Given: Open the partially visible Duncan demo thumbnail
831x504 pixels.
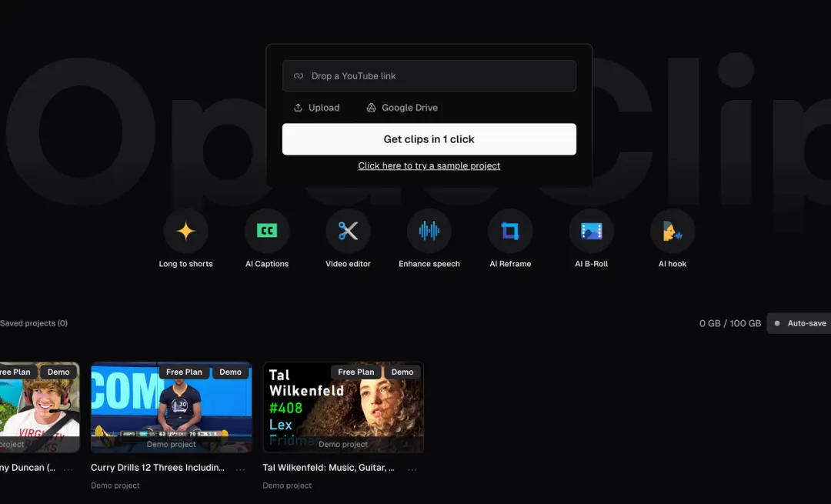Looking at the screenshot, I should pyautogui.click(x=40, y=407).
